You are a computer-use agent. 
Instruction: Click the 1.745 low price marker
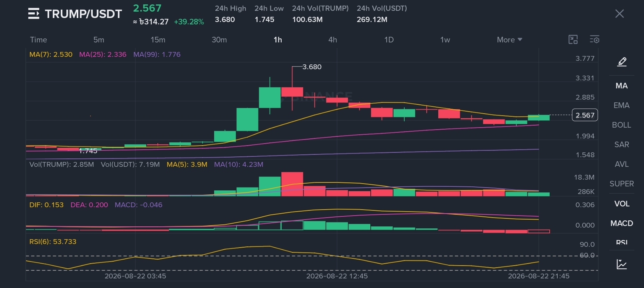[x=88, y=151]
